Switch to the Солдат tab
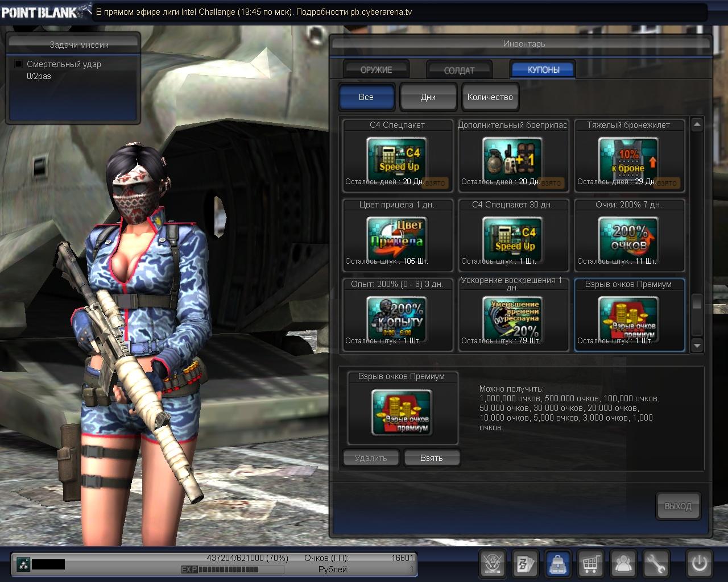Screen dimensions: 728x582 tap(459, 70)
